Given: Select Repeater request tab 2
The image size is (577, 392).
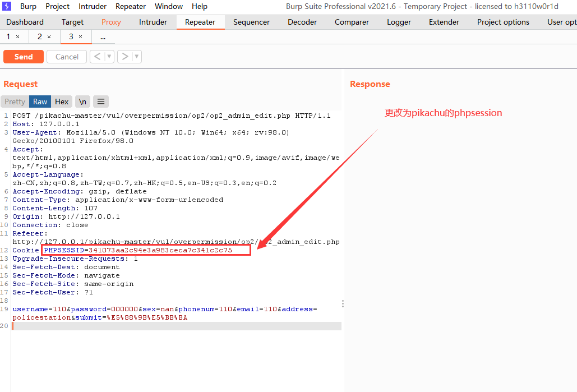Looking at the screenshot, I should 40,36.
